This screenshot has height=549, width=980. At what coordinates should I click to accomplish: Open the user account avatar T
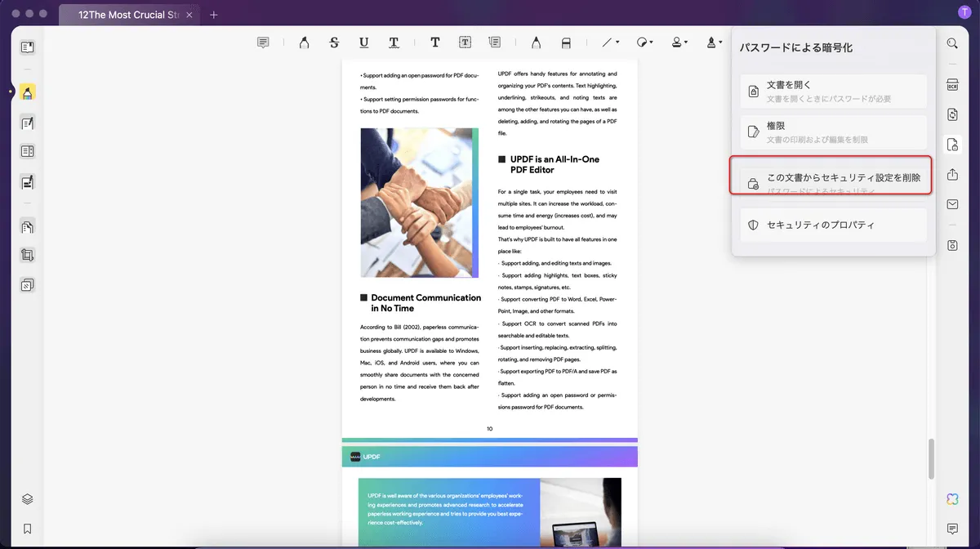coord(964,11)
